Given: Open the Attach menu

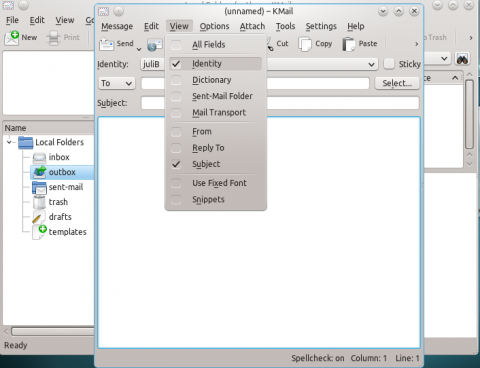Looking at the screenshot, I should 252,26.
